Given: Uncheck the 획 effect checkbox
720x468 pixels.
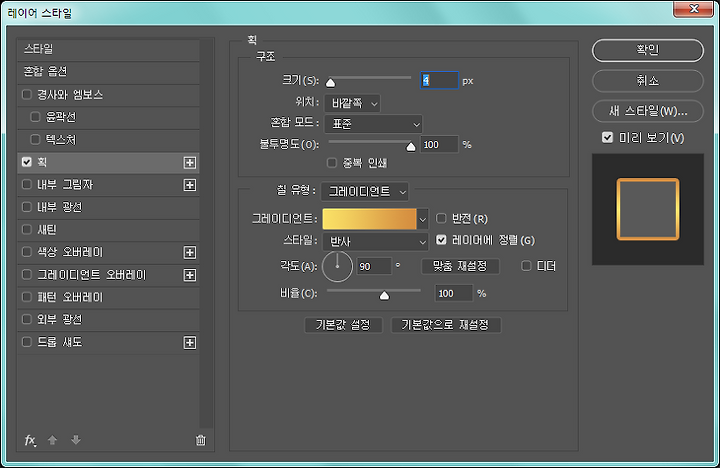Looking at the screenshot, I should [27, 162].
